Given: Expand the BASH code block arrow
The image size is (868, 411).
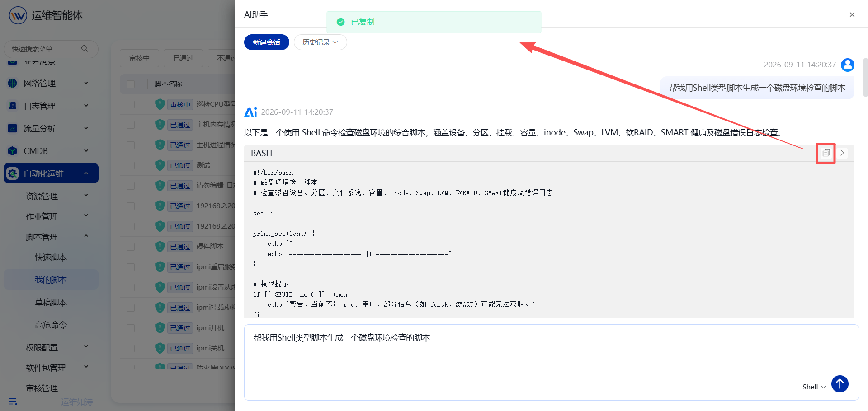Looking at the screenshot, I should pos(842,153).
